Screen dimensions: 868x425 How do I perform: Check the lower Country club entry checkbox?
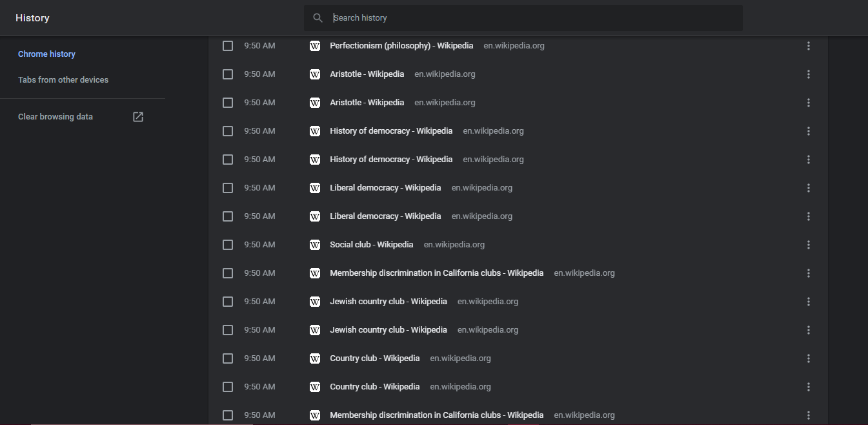click(x=228, y=387)
